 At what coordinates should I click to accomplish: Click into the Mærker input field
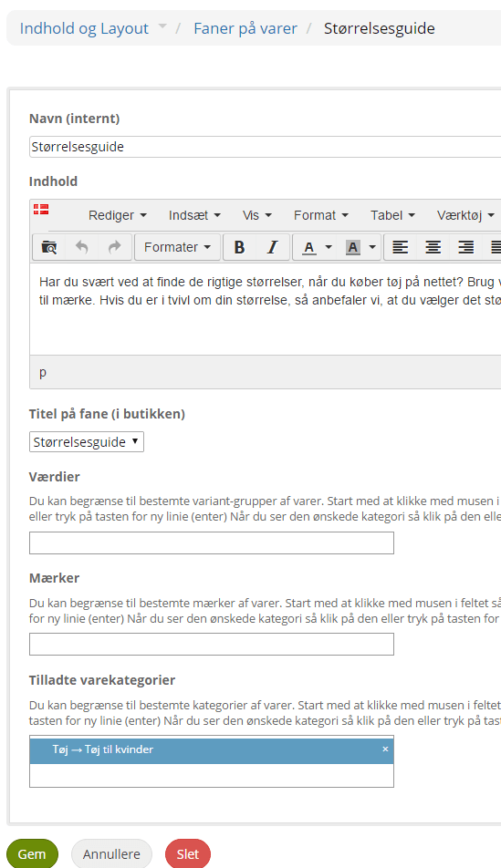[x=212, y=645]
